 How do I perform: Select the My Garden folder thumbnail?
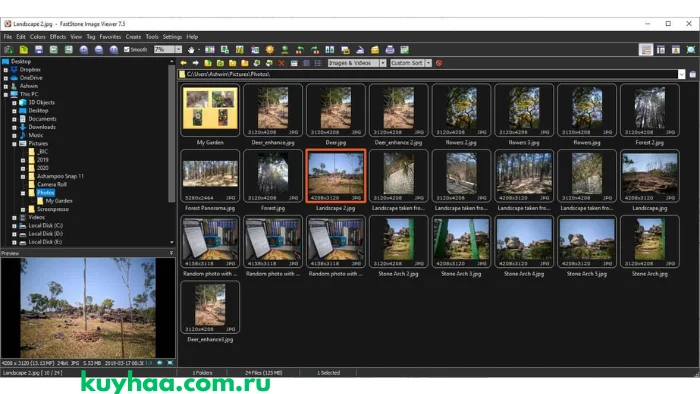pyautogui.click(x=210, y=110)
